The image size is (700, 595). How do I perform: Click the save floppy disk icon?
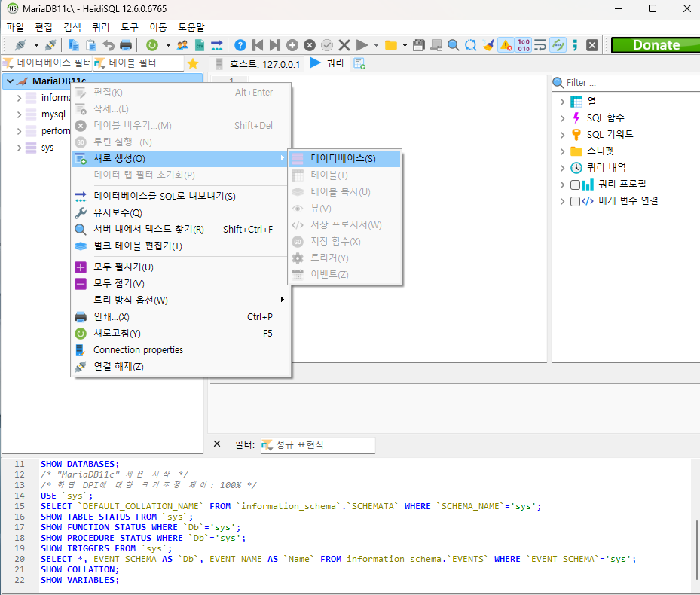click(x=419, y=45)
